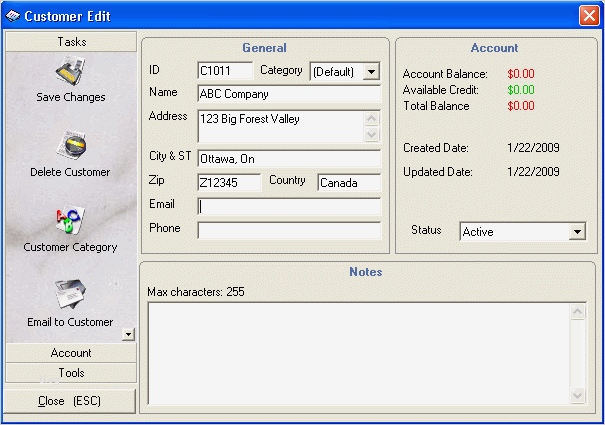This screenshot has width=605, height=425.
Task: Click the tasks panel scroll-down arrow
Action: coord(128,334)
